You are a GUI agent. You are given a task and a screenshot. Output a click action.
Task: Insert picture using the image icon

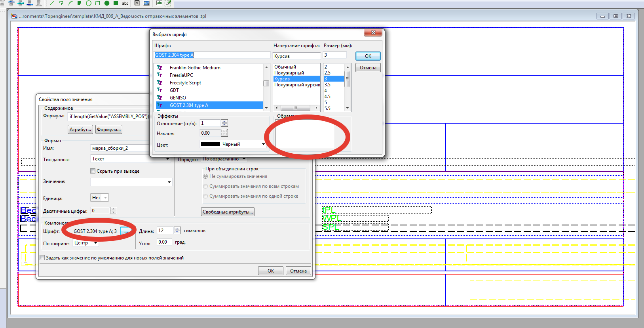click(x=146, y=3)
